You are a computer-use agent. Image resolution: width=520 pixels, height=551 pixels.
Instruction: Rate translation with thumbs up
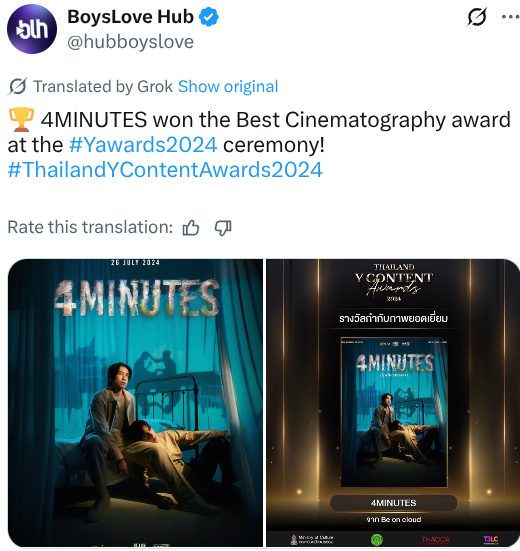(x=191, y=228)
